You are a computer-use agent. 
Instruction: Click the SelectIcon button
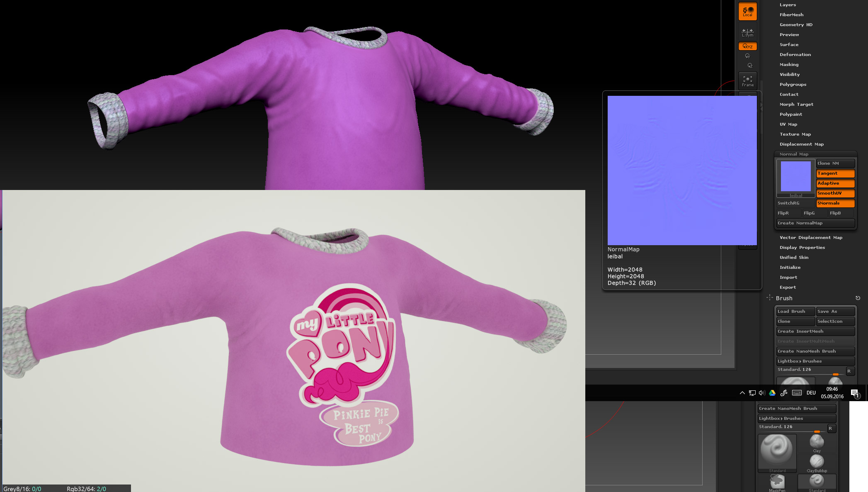[x=835, y=322]
